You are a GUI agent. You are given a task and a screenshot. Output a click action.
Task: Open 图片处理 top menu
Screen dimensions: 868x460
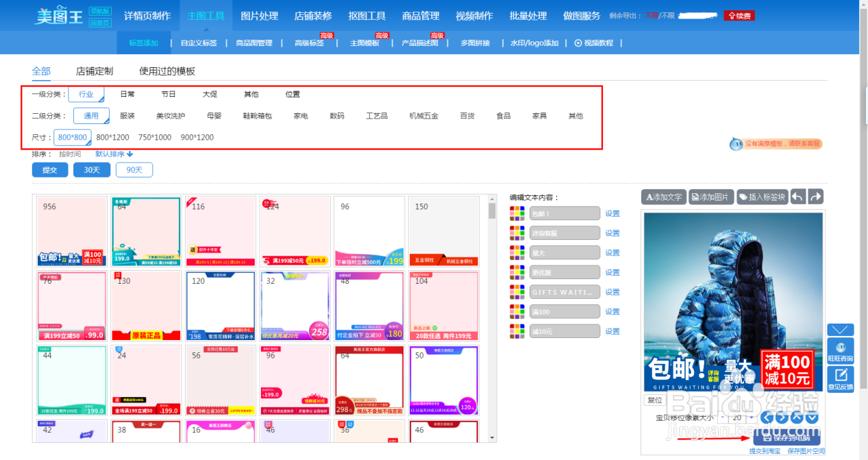point(260,16)
